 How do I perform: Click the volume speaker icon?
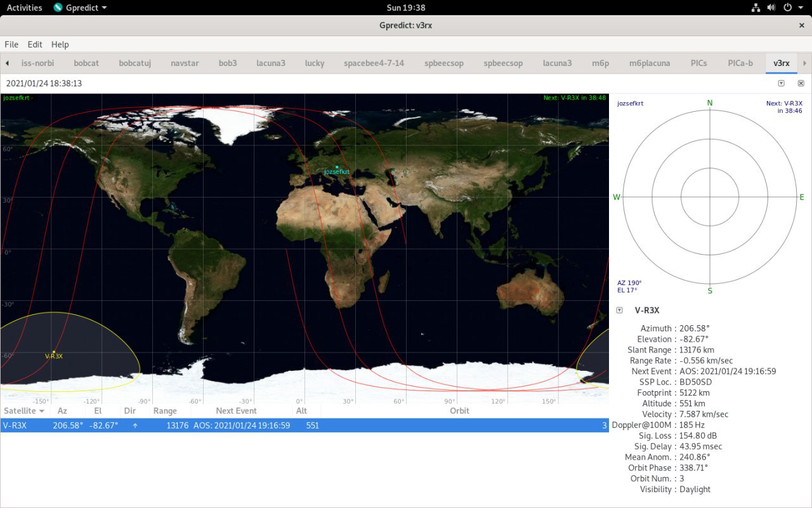(771, 8)
